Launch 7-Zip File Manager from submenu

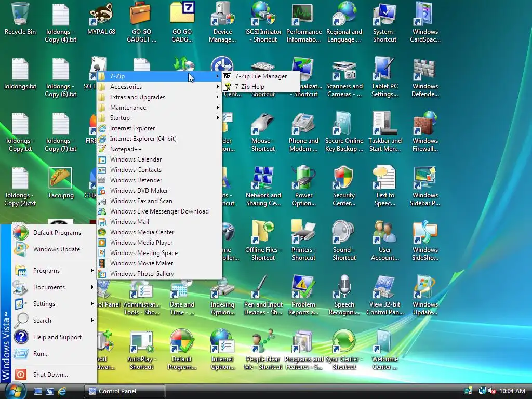[x=261, y=76]
